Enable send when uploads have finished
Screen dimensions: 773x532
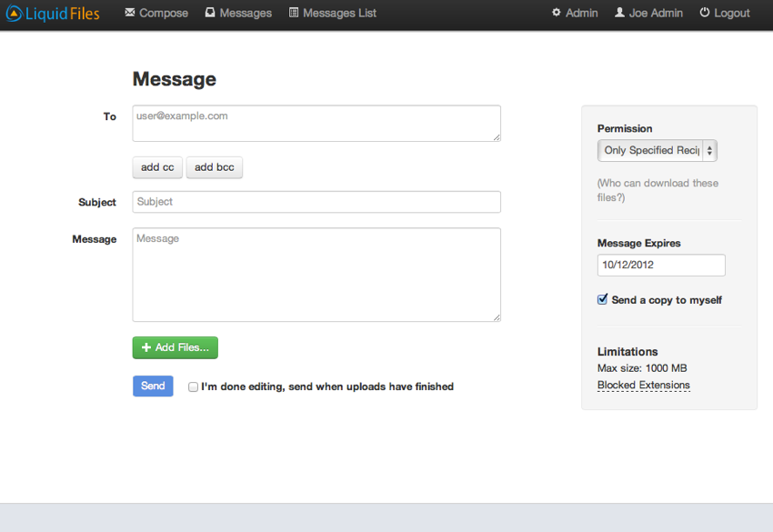[x=193, y=386]
